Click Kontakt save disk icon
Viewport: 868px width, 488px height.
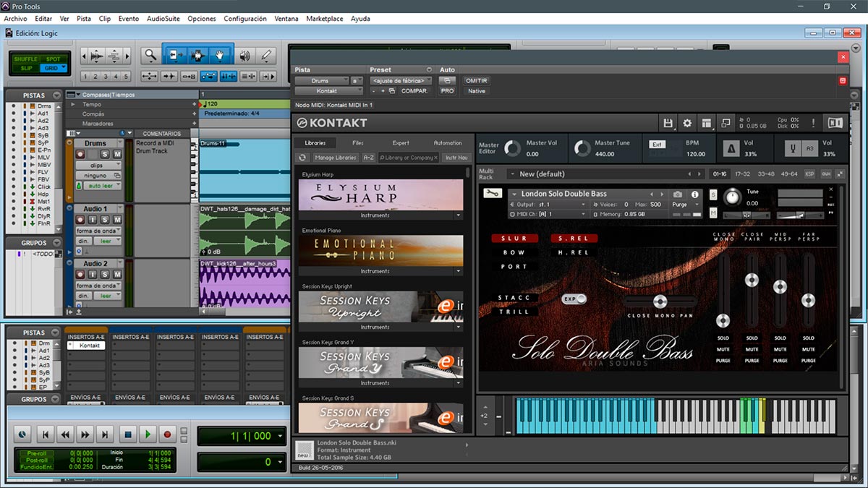tap(668, 124)
